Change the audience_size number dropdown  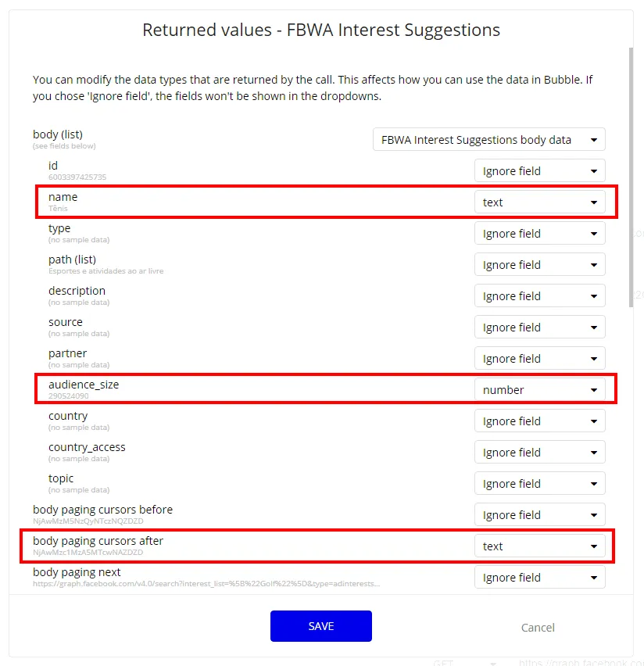[x=539, y=390]
